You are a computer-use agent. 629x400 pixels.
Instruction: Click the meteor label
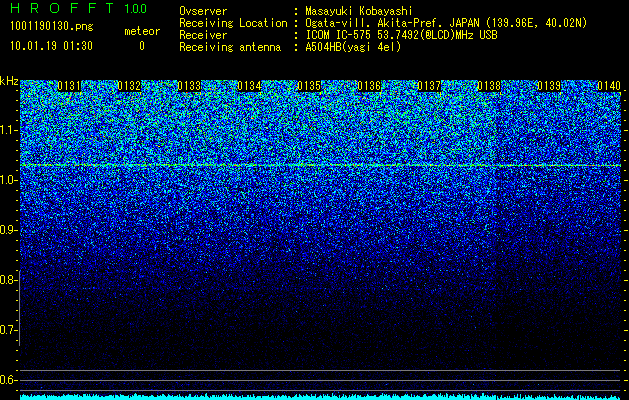coord(142,31)
